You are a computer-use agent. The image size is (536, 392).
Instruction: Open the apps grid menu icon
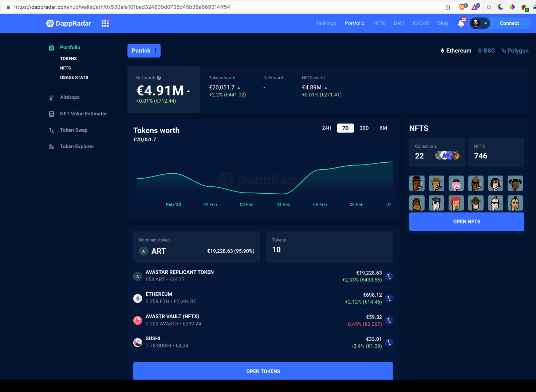pos(105,23)
